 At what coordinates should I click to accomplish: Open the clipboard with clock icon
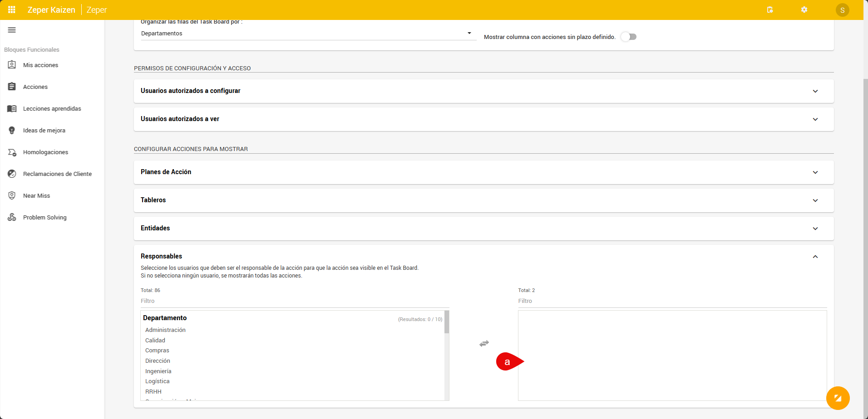[770, 10]
